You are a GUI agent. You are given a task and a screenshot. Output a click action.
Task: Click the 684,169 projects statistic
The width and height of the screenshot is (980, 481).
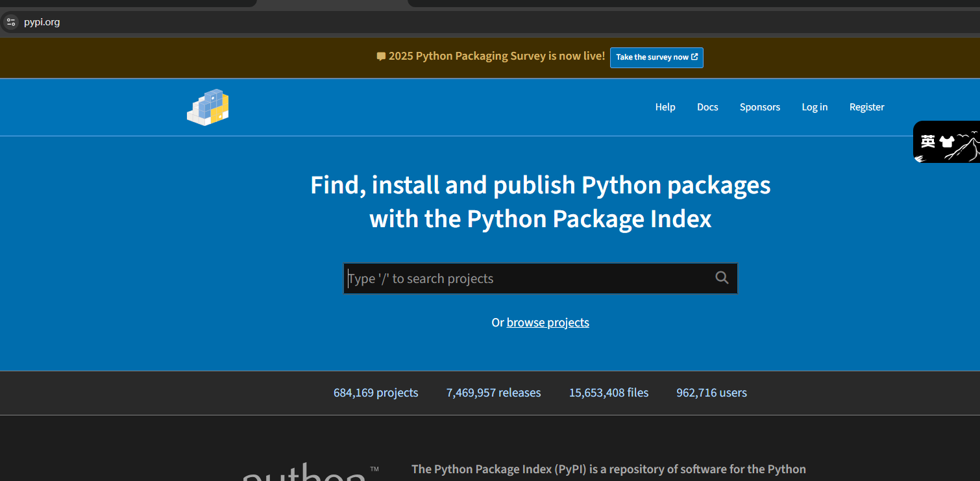pos(376,393)
